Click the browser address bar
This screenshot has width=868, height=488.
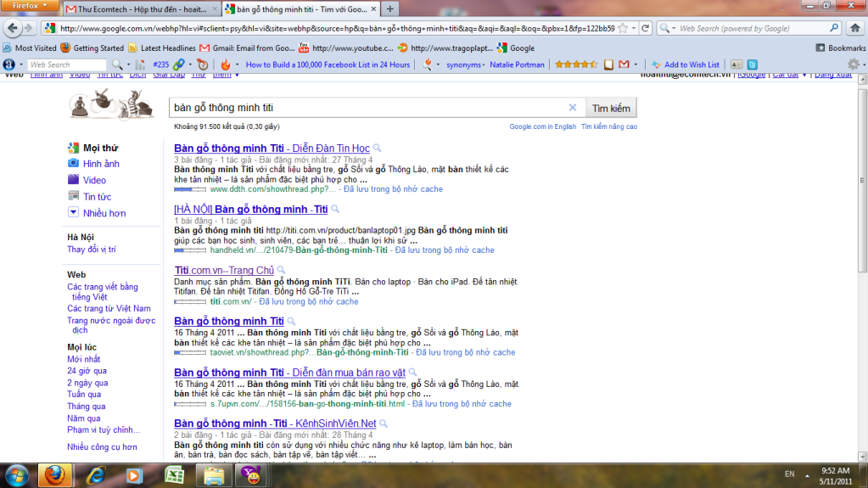337,28
